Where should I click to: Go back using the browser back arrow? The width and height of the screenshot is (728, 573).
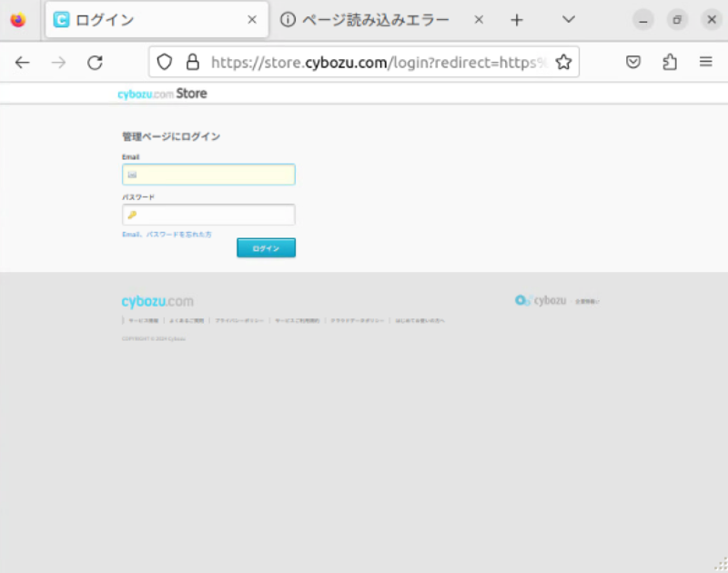tap(22, 62)
